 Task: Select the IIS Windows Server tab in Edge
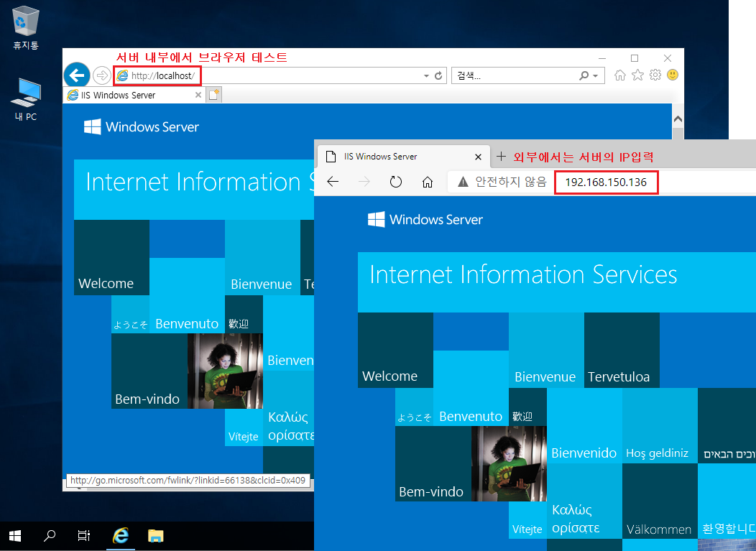pyautogui.click(x=402, y=157)
